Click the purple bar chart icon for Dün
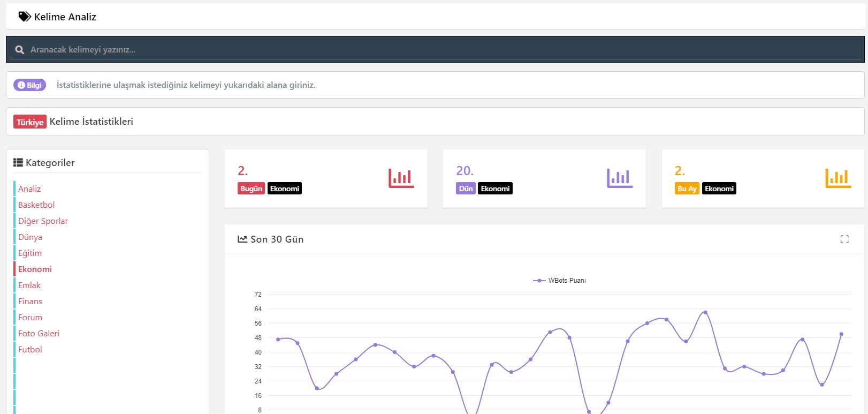The image size is (868, 414). coord(620,178)
